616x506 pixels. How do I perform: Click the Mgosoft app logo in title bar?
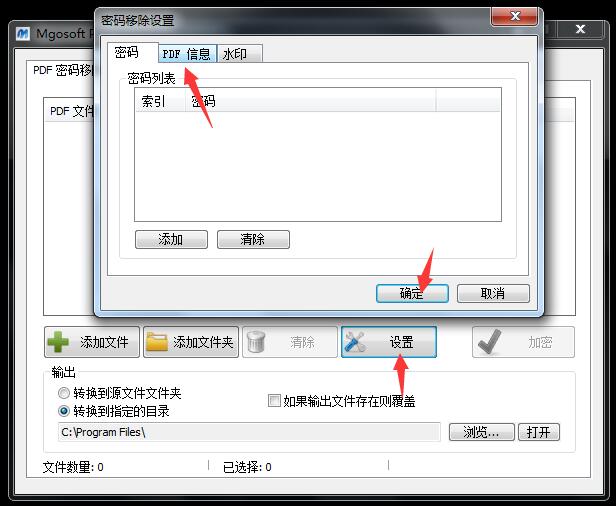(x=23, y=34)
